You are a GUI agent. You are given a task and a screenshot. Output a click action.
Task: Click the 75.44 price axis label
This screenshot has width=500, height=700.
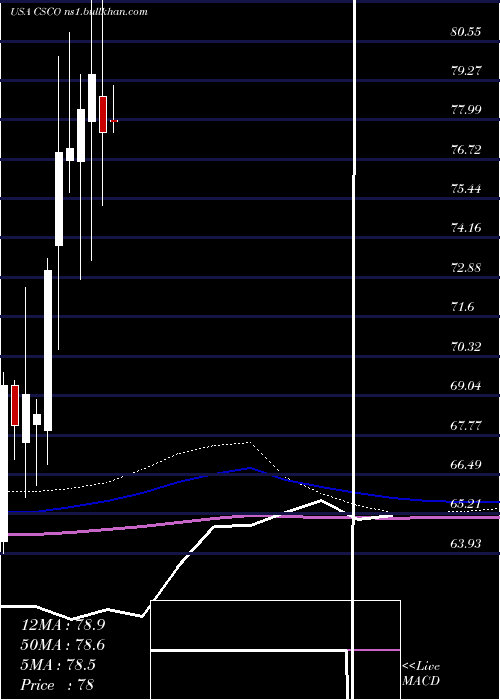click(x=466, y=189)
